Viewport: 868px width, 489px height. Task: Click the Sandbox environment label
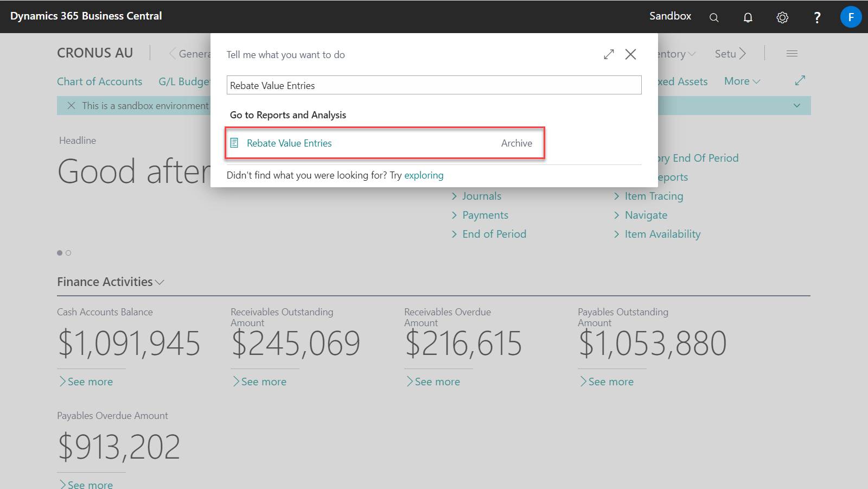[670, 16]
